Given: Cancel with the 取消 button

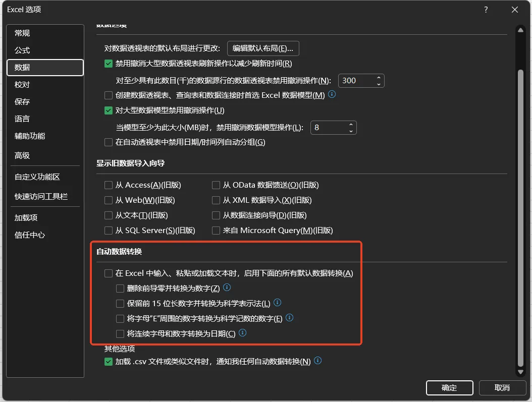Looking at the screenshot, I should (x=502, y=388).
